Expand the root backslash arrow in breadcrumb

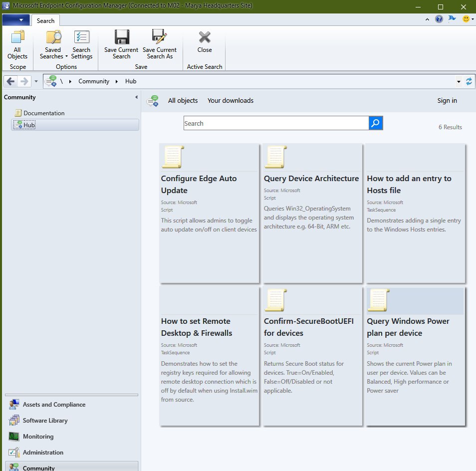(70, 81)
